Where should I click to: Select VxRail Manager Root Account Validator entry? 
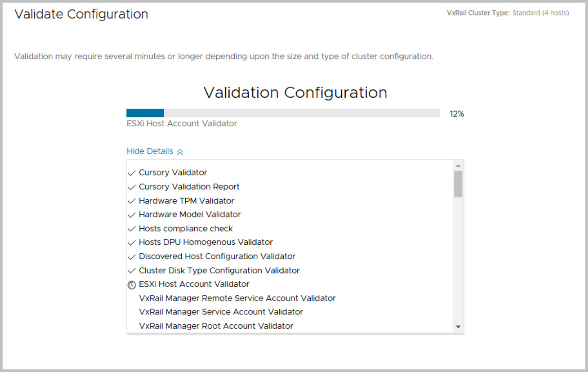pos(216,326)
